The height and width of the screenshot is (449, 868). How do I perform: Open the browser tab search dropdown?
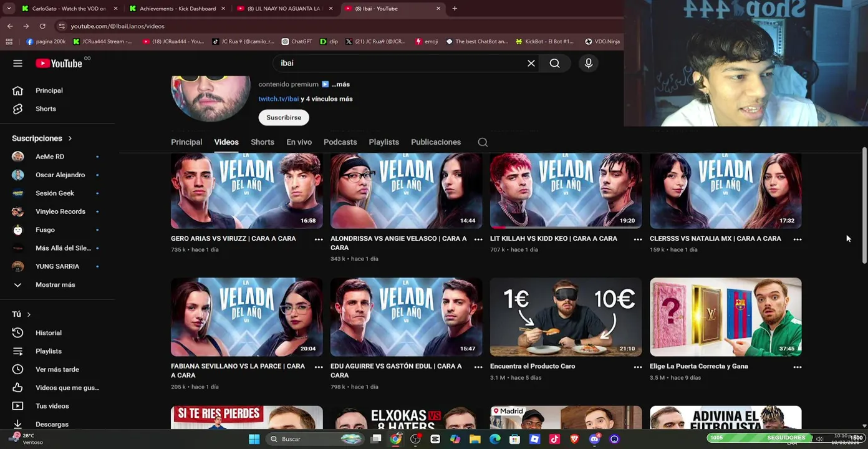pyautogui.click(x=9, y=9)
